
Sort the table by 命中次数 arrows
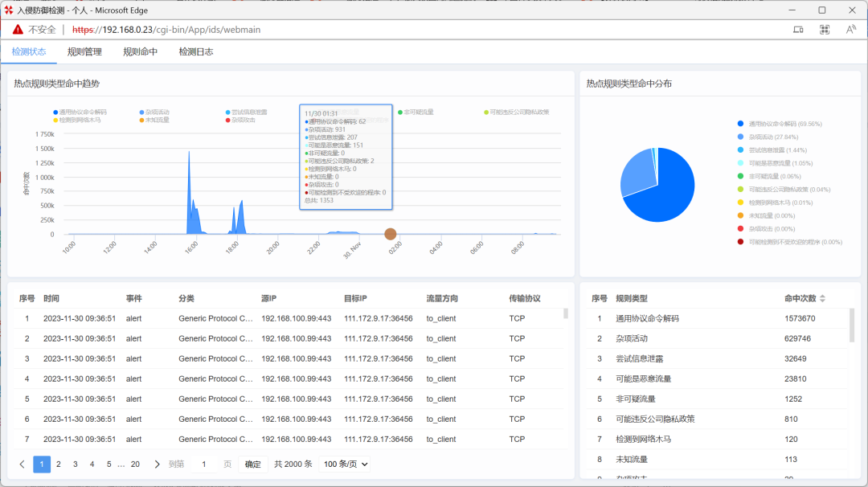[823, 298]
